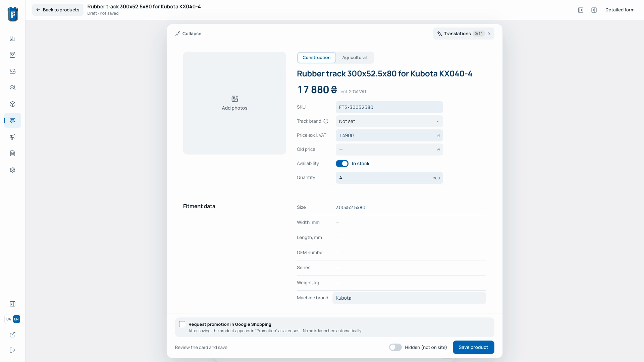Click the right panel layout icon
The width and height of the screenshot is (644, 362).
click(x=594, y=10)
